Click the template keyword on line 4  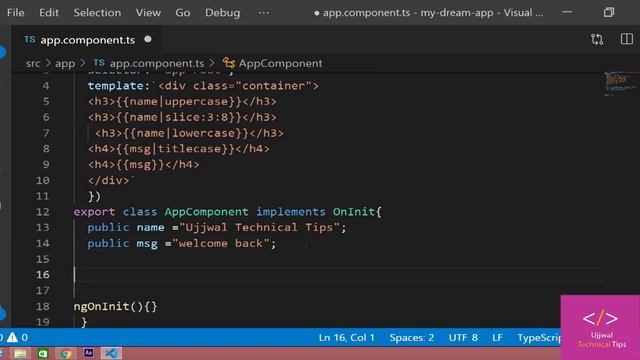click(x=116, y=86)
